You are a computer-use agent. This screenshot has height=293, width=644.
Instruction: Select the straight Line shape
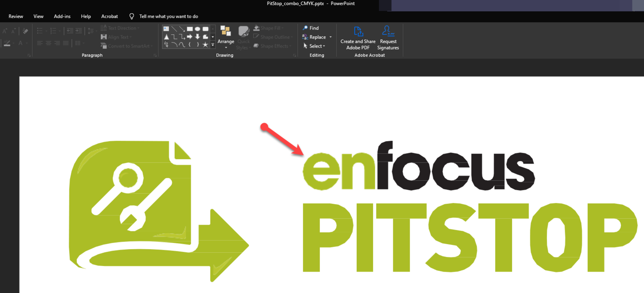pyautogui.click(x=174, y=29)
